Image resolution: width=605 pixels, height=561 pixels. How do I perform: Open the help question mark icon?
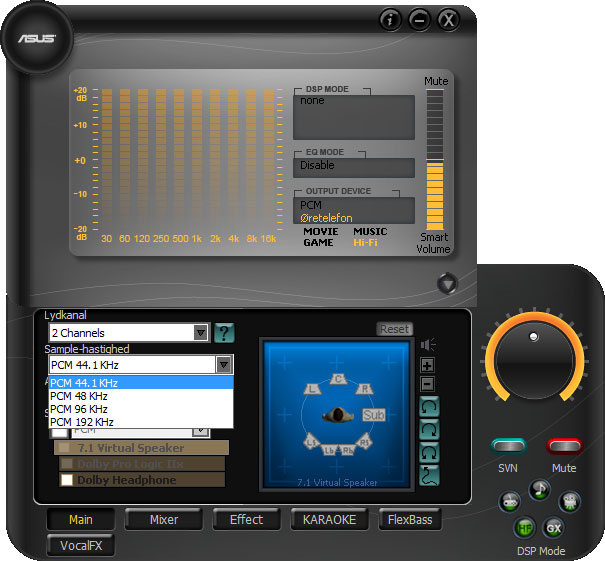tap(224, 333)
